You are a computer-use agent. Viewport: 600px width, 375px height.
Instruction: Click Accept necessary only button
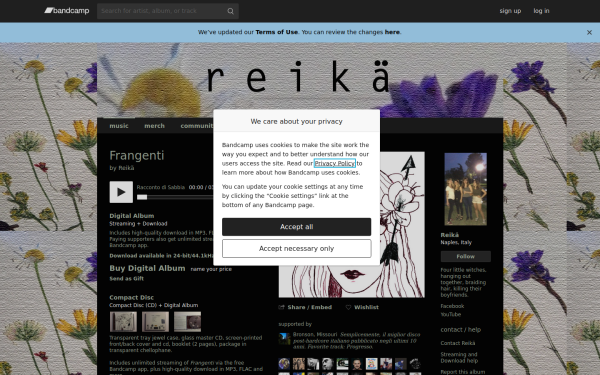coord(296,249)
